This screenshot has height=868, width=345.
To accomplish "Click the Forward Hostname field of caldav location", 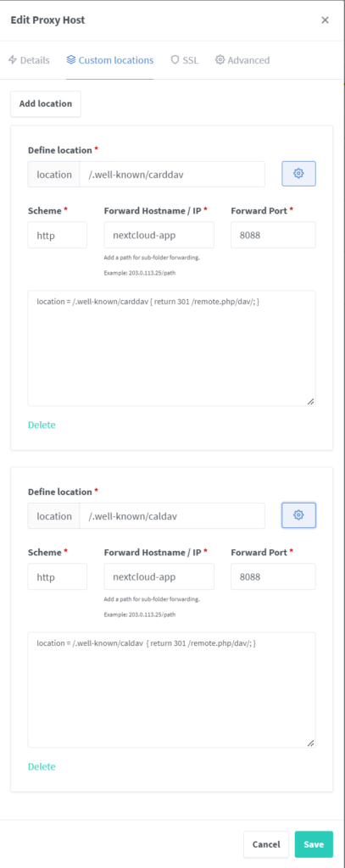I will (159, 576).
